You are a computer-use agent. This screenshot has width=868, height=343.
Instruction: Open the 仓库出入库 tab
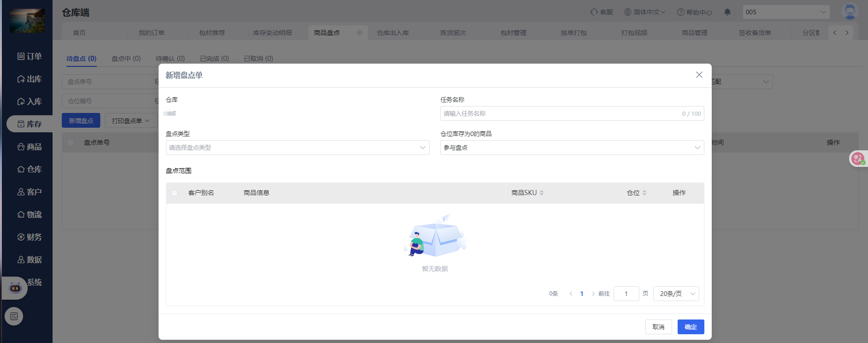point(393,33)
